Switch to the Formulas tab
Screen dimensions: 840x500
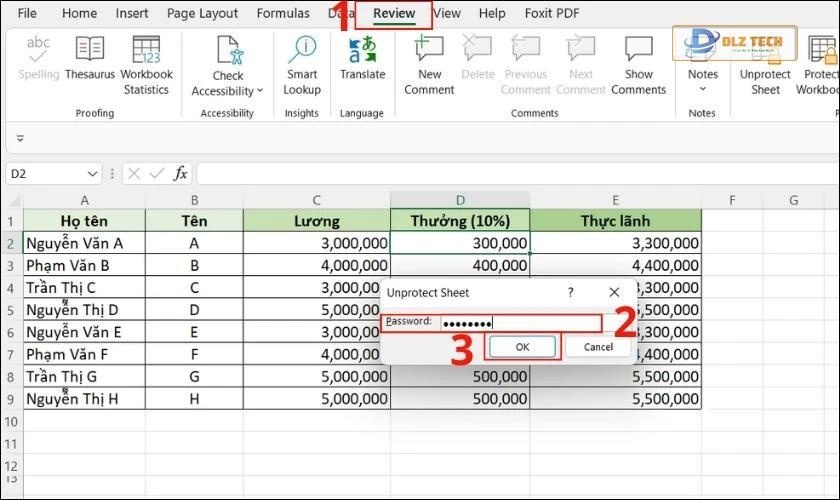point(283,14)
